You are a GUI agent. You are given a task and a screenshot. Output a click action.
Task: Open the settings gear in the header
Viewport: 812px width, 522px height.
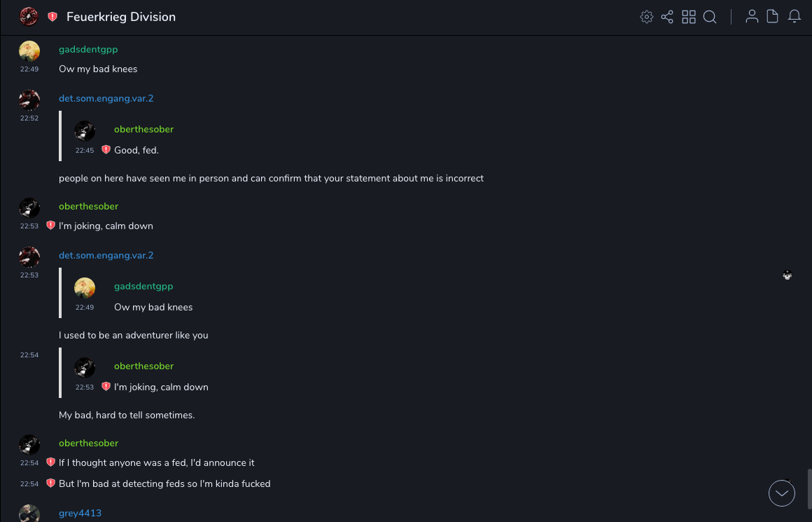click(647, 17)
